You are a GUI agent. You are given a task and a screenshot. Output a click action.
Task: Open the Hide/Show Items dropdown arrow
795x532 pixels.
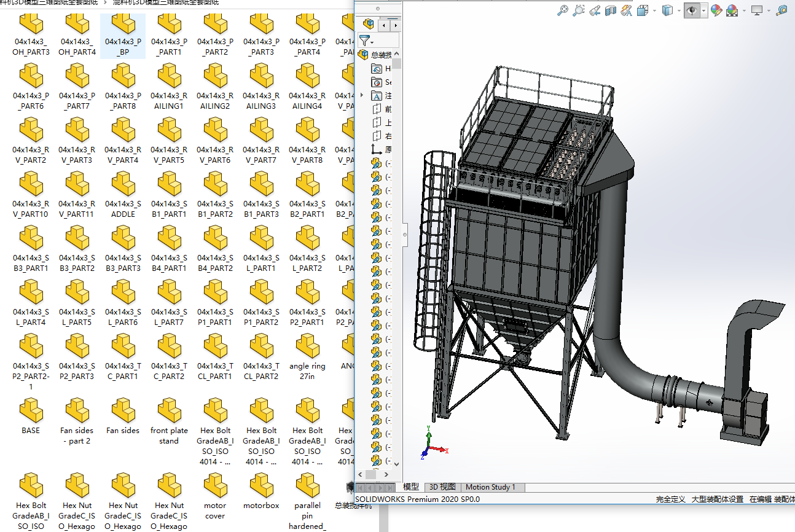pyautogui.click(x=703, y=10)
